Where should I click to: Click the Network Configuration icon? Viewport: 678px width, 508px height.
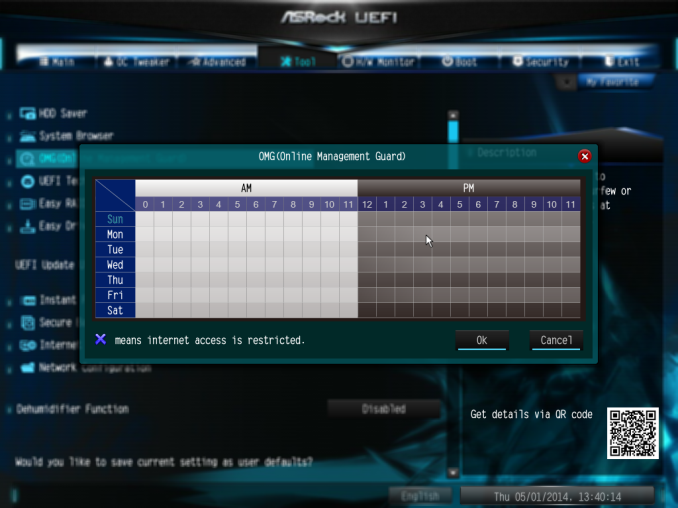point(28,367)
